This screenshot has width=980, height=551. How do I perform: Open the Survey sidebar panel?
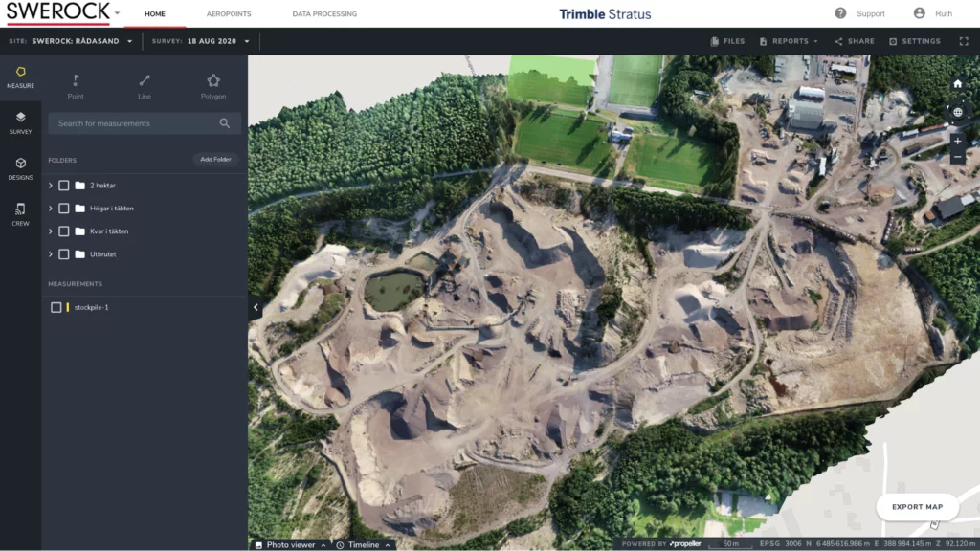tap(20, 122)
